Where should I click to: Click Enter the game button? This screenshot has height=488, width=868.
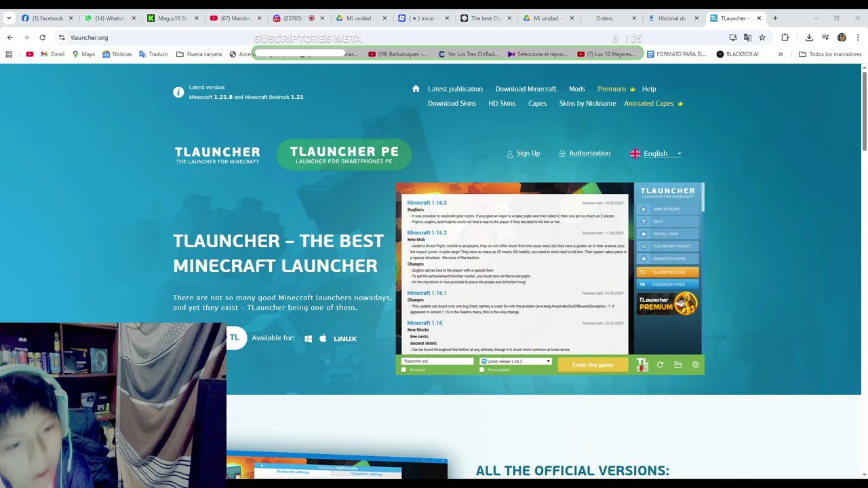[x=592, y=365]
